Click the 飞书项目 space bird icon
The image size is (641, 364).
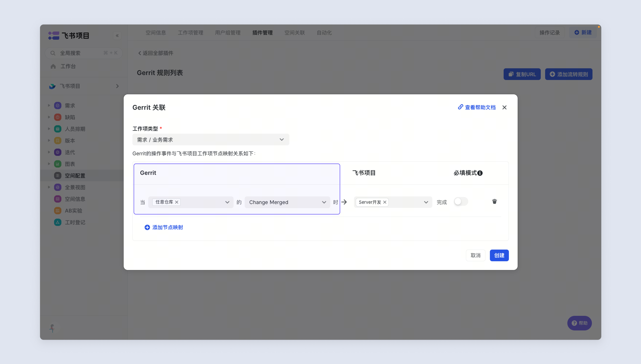coord(52,86)
